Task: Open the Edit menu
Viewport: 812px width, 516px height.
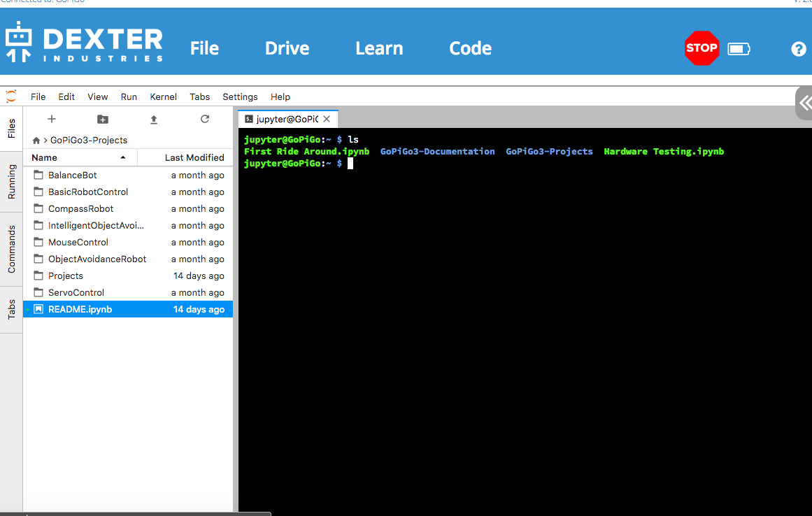Action: pyautogui.click(x=66, y=96)
